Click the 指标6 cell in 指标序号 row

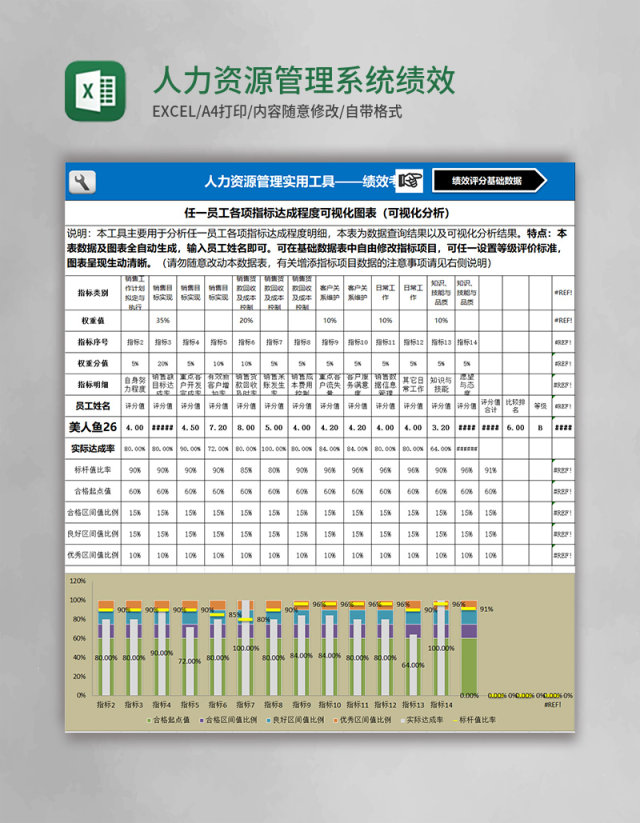click(x=246, y=342)
